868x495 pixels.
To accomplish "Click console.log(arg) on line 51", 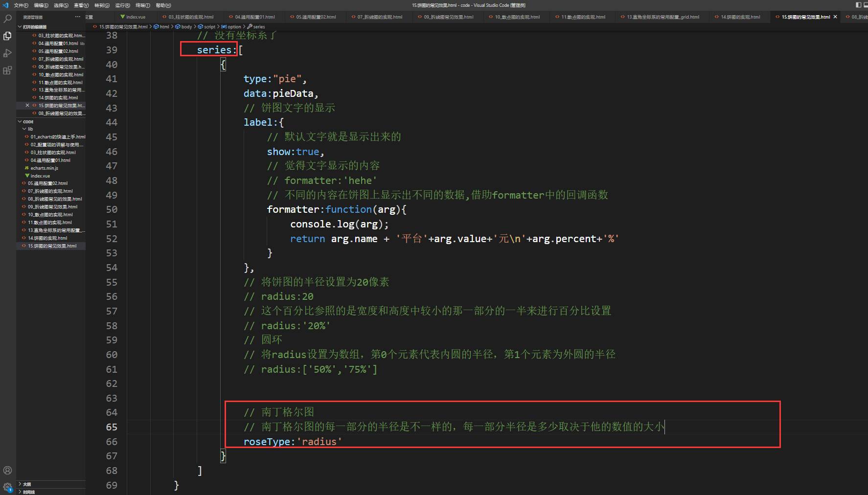I will click(339, 224).
